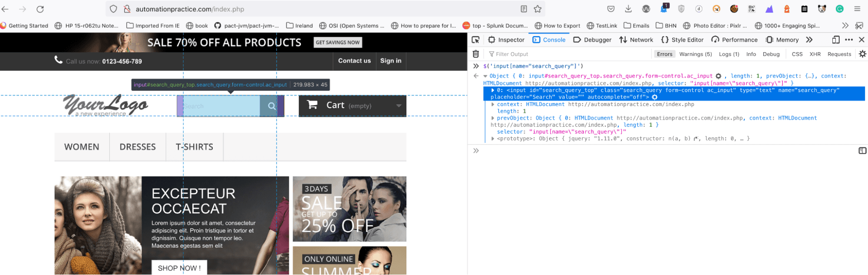This screenshot has width=868, height=275.
Task: Collapse the logged Object output arrow
Action: [485, 76]
